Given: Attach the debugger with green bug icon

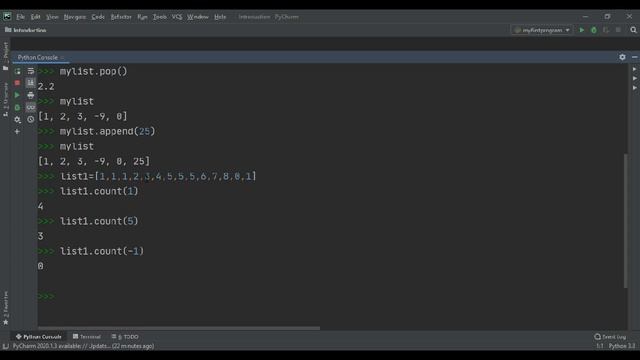Looking at the screenshot, I should [x=17, y=107].
